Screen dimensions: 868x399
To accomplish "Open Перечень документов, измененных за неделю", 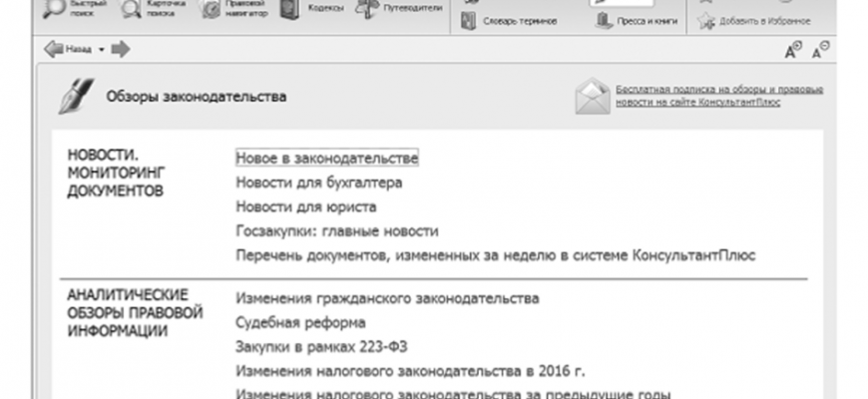I will (496, 255).
